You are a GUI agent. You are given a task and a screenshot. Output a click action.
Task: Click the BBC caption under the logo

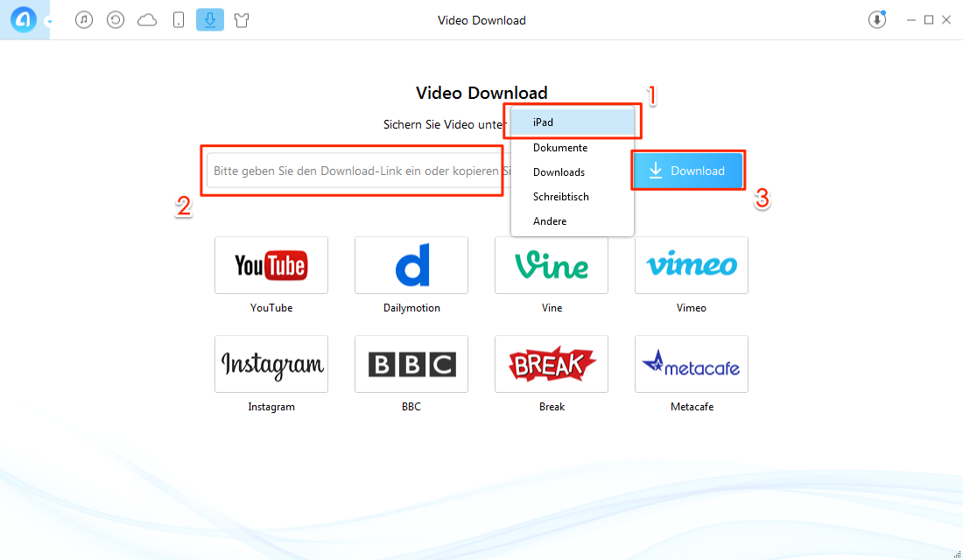coord(411,407)
